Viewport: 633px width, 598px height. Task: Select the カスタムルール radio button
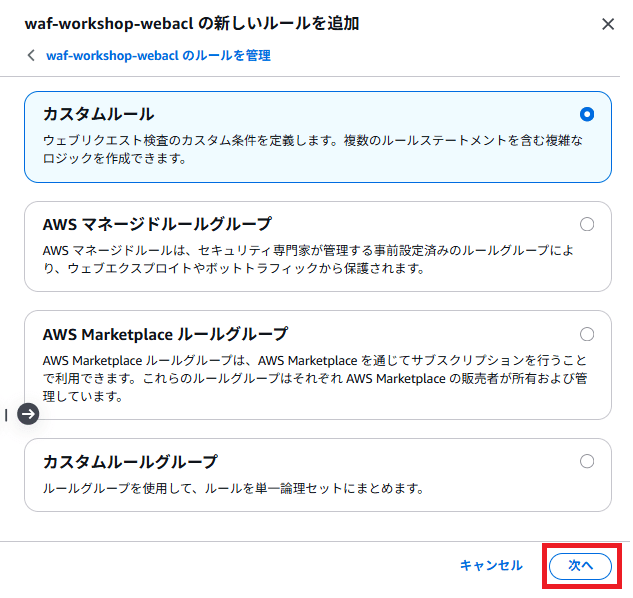pyautogui.click(x=587, y=114)
